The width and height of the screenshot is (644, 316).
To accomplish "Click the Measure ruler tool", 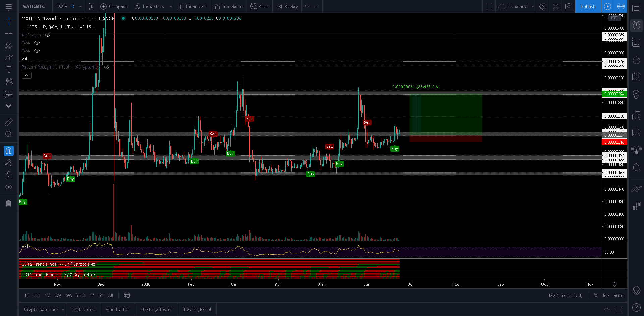I will pyautogui.click(x=9, y=122).
